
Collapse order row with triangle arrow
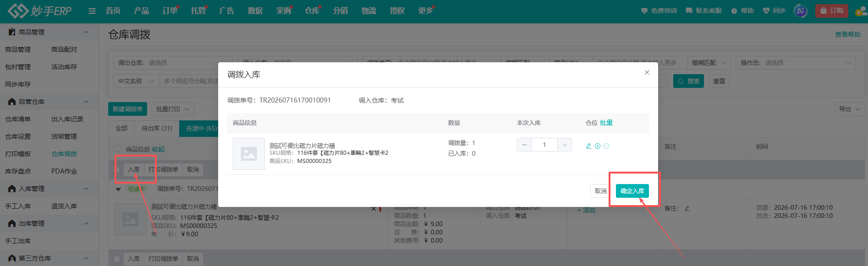coord(118,189)
